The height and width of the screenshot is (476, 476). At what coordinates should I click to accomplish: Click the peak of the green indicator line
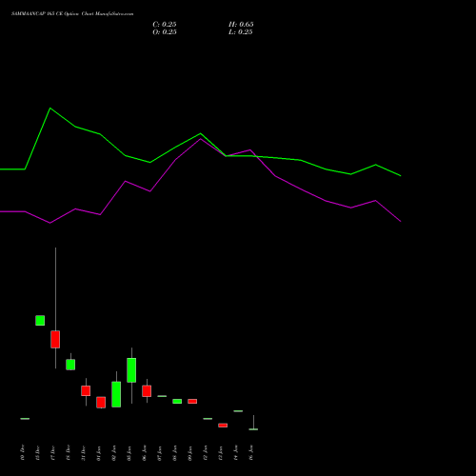pos(50,109)
